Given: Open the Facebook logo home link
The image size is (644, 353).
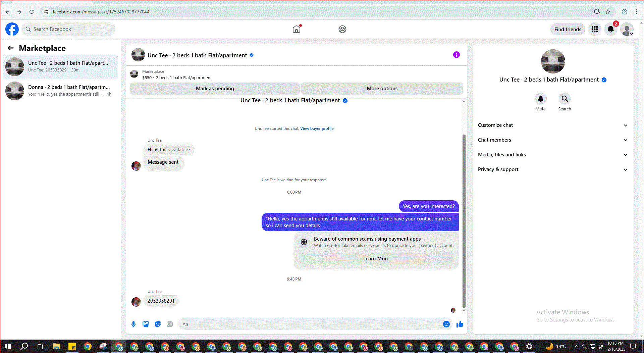Looking at the screenshot, I should coord(12,29).
